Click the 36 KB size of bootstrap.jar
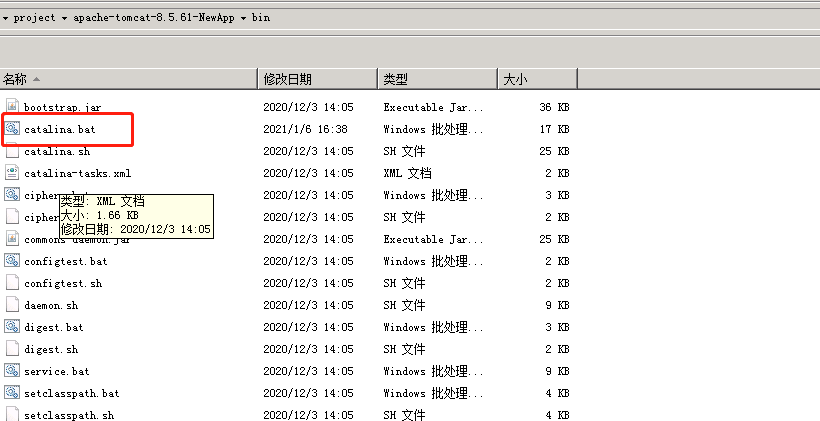 coord(554,107)
